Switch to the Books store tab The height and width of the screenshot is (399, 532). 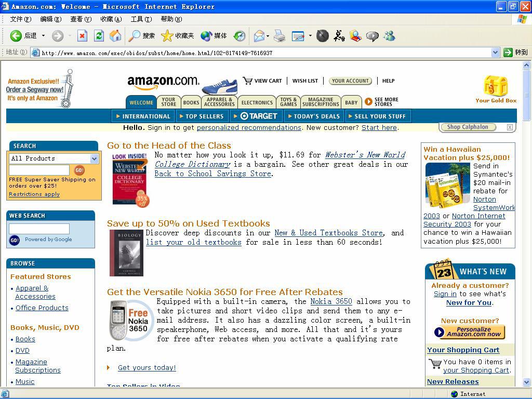(x=191, y=102)
